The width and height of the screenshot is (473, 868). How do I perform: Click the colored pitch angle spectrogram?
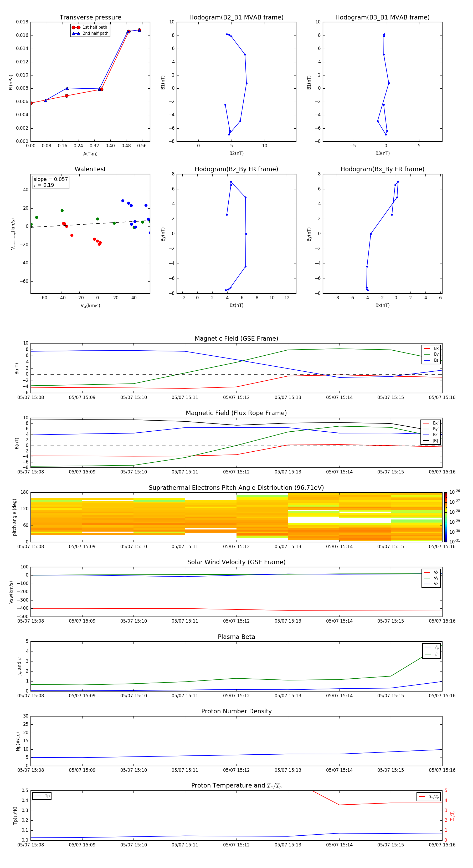point(236,517)
